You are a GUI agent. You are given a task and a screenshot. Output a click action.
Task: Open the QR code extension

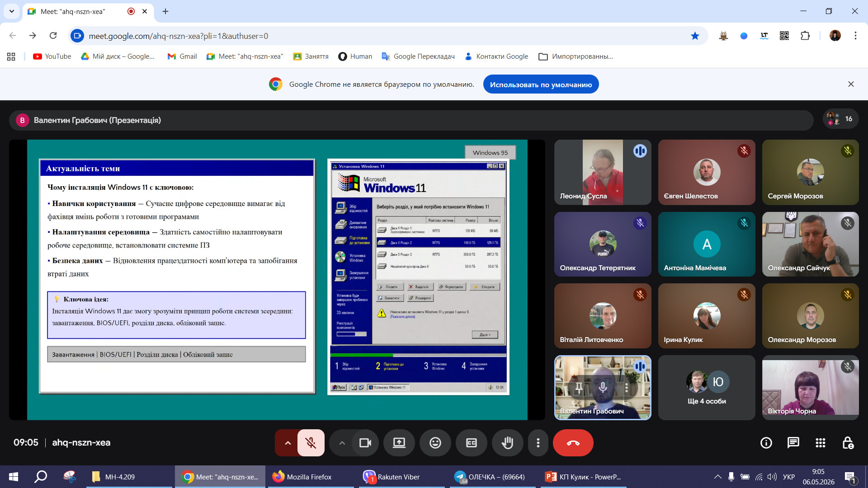(x=784, y=36)
